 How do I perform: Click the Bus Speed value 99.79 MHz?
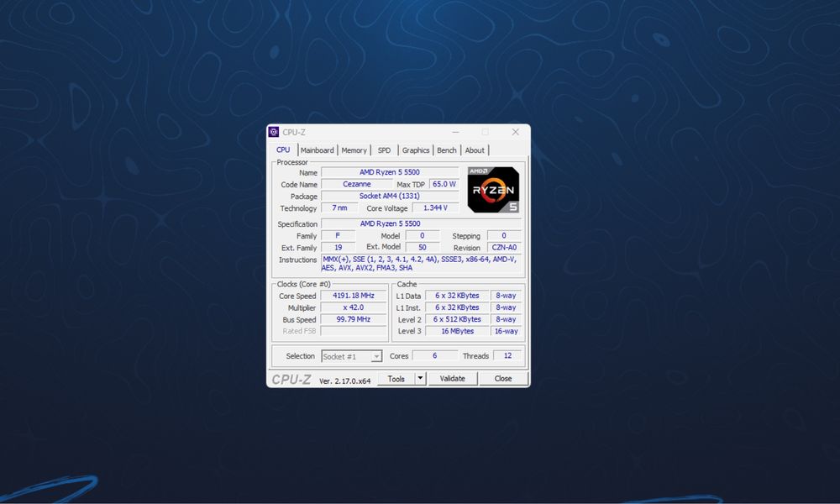pos(354,319)
